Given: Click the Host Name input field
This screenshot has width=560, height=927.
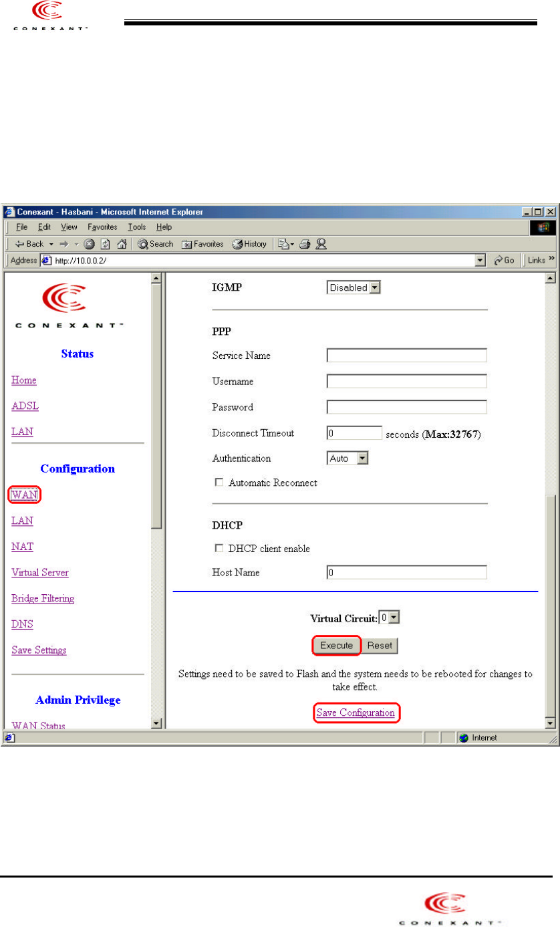Looking at the screenshot, I should pyautogui.click(x=407, y=572).
